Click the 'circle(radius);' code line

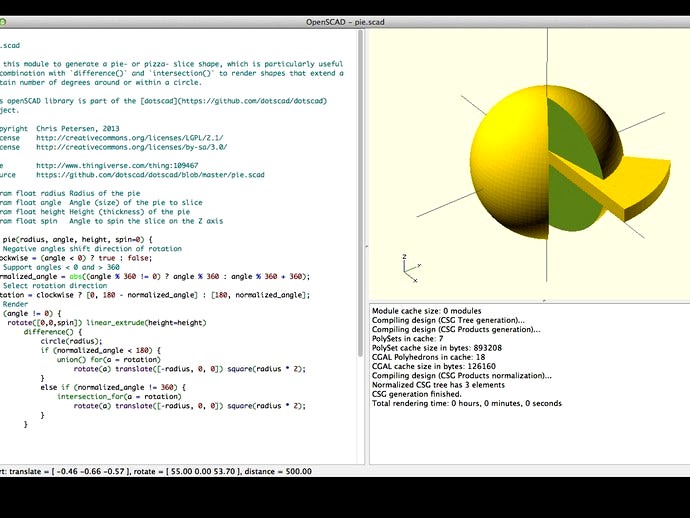click(x=71, y=341)
